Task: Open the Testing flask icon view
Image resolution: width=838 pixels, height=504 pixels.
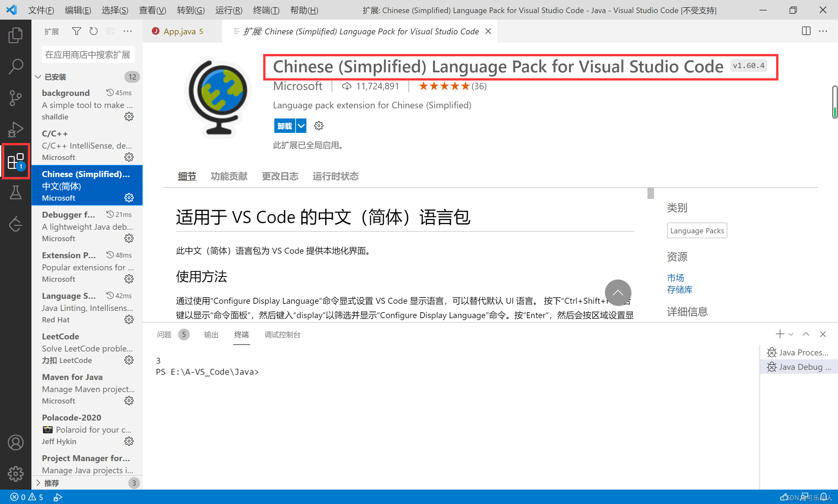Action: coord(15,192)
